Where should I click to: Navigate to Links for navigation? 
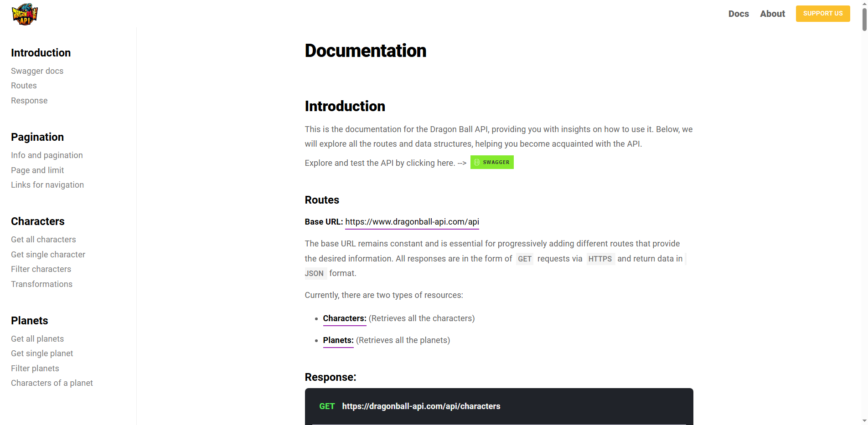pos(47,184)
